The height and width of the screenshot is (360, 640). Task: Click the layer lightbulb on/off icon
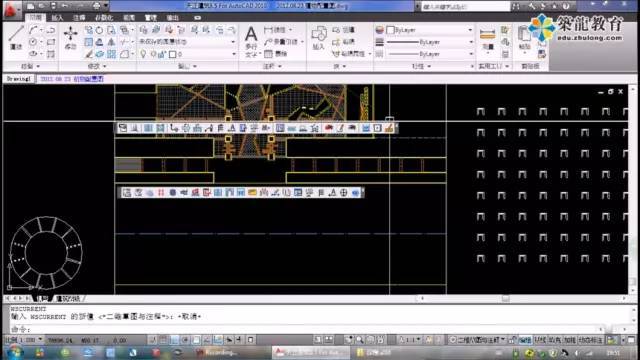click(x=143, y=54)
